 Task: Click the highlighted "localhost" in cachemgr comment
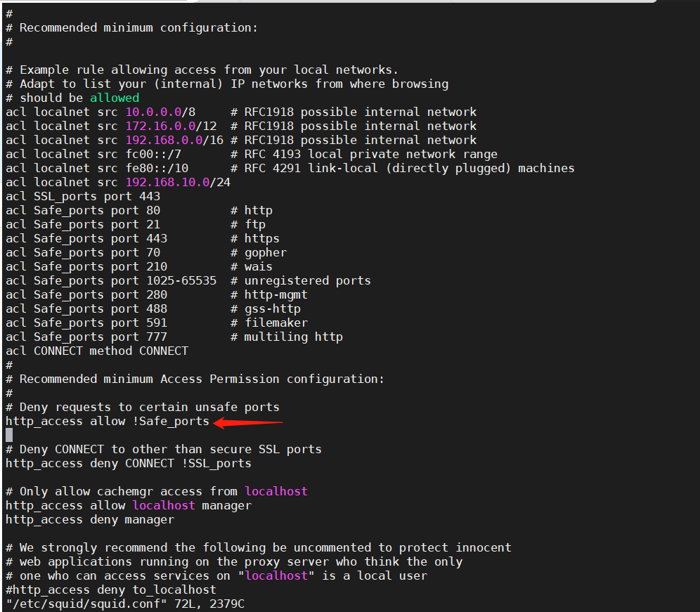(x=276, y=491)
